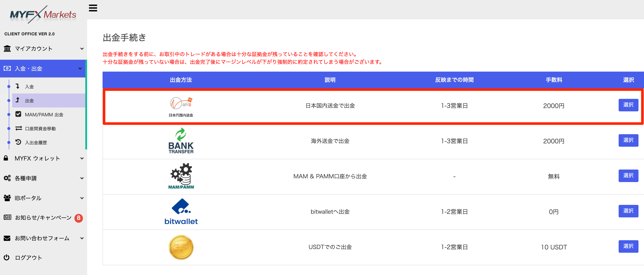Click the users icon beside IBポータル

point(7,198)
